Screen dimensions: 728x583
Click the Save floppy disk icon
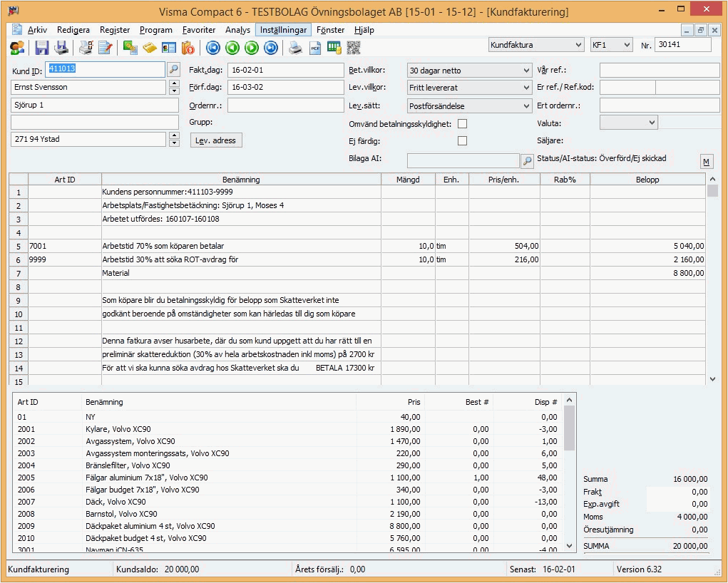pos(42,48)
